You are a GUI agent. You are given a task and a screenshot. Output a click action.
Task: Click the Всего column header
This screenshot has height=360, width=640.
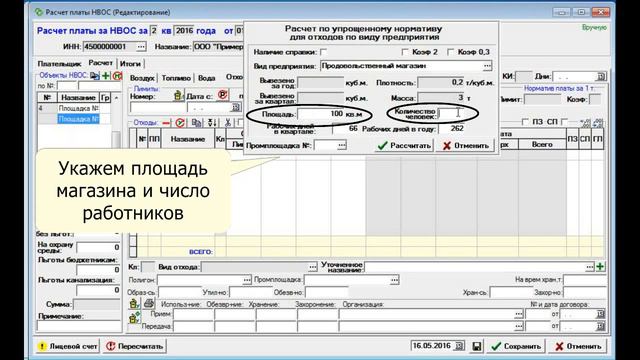click(542, 144)
